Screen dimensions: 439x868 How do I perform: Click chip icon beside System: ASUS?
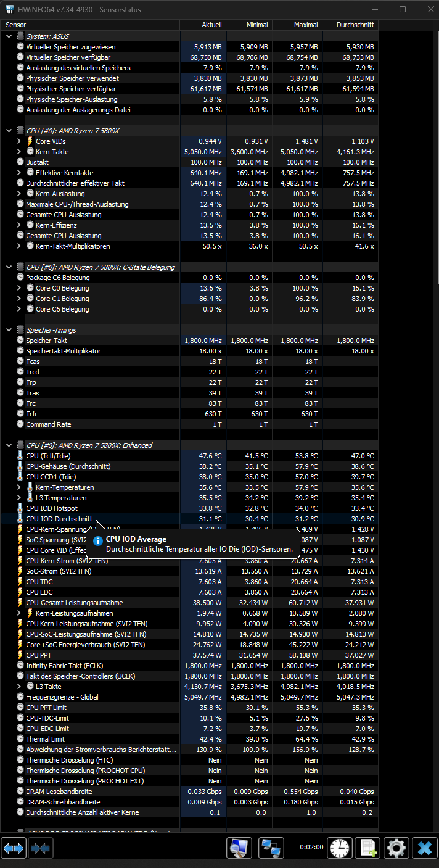coord(20,36)
